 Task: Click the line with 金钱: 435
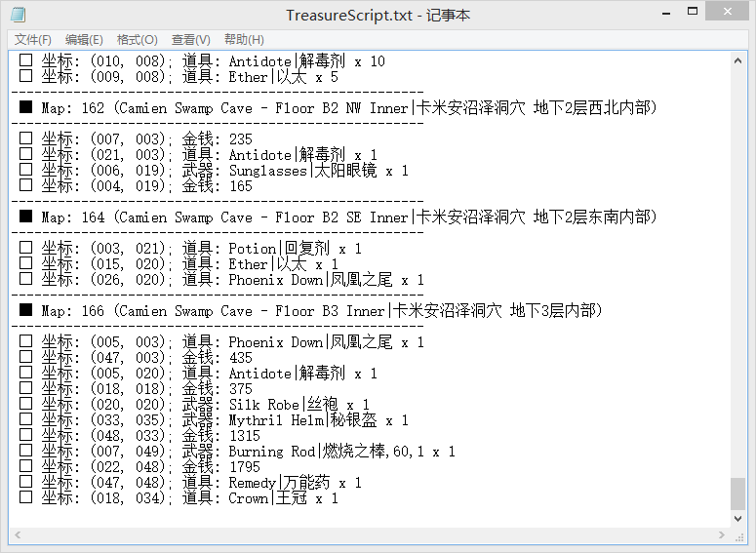pyautogui.click(x=136, y=357)
